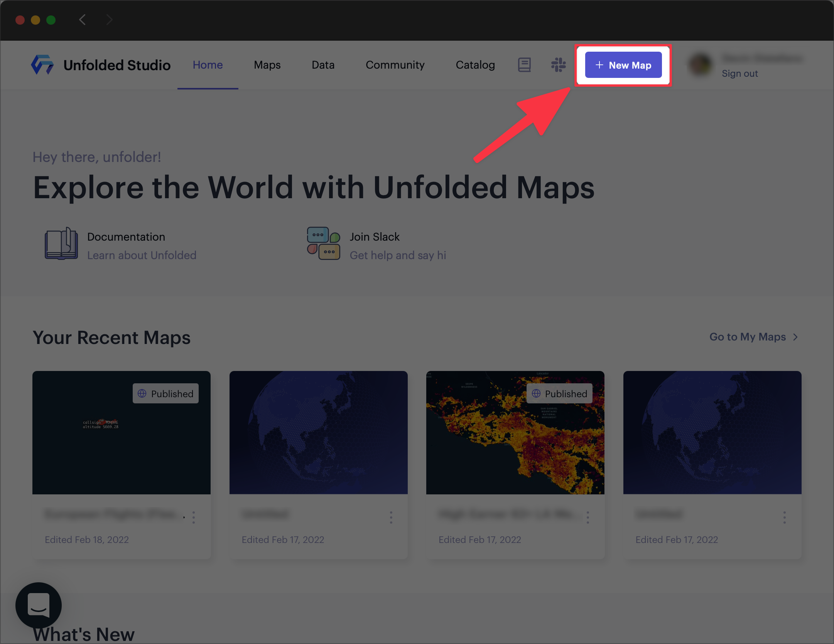Image resolution: width=834 pixels, height=644 pixels.
Task: Open the Intercom chat bubble
Action: pos(39,605)
